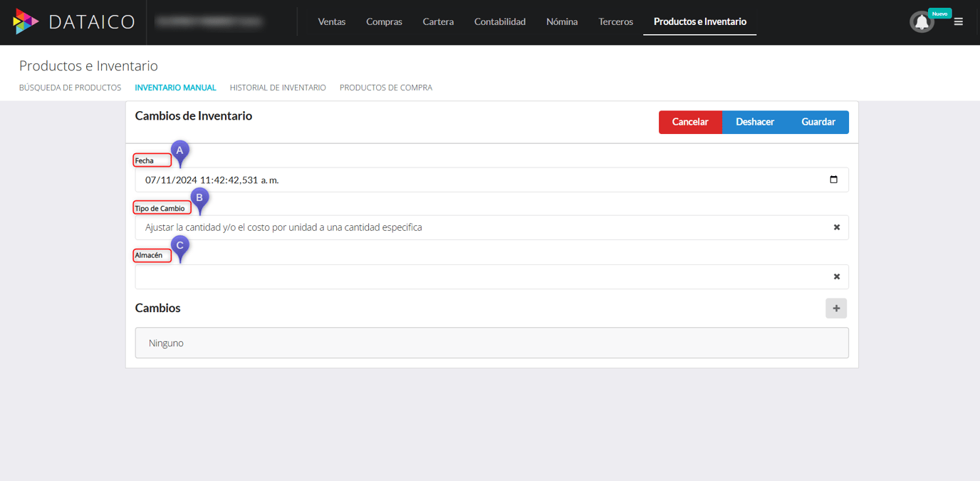
Task: Clear the Almacén selection
Action: [x=836, y=276]
